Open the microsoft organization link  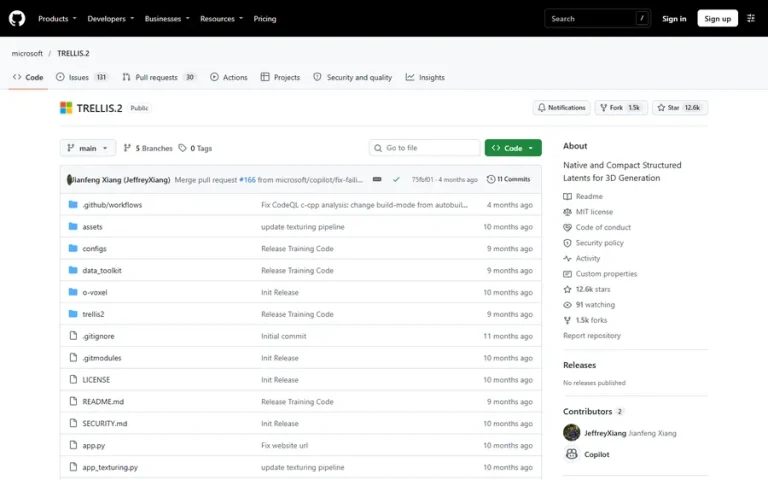[27, 53]
